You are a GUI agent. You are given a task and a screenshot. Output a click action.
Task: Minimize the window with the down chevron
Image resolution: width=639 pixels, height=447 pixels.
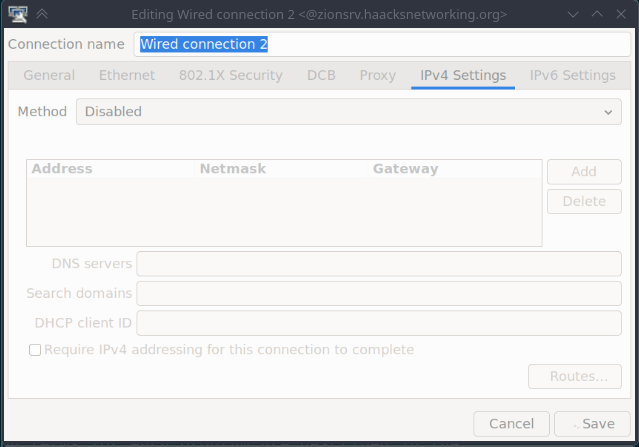pos(573,15)
